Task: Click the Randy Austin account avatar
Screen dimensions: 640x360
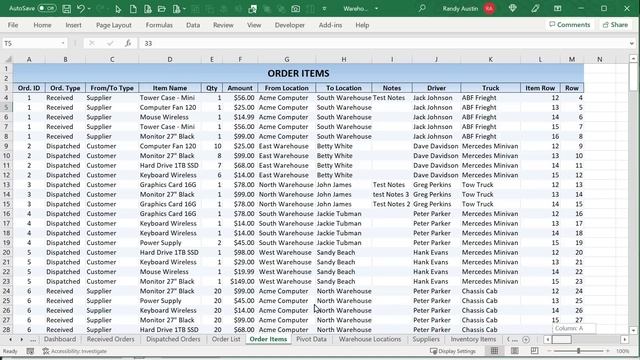Action: (x=489, y=8)
